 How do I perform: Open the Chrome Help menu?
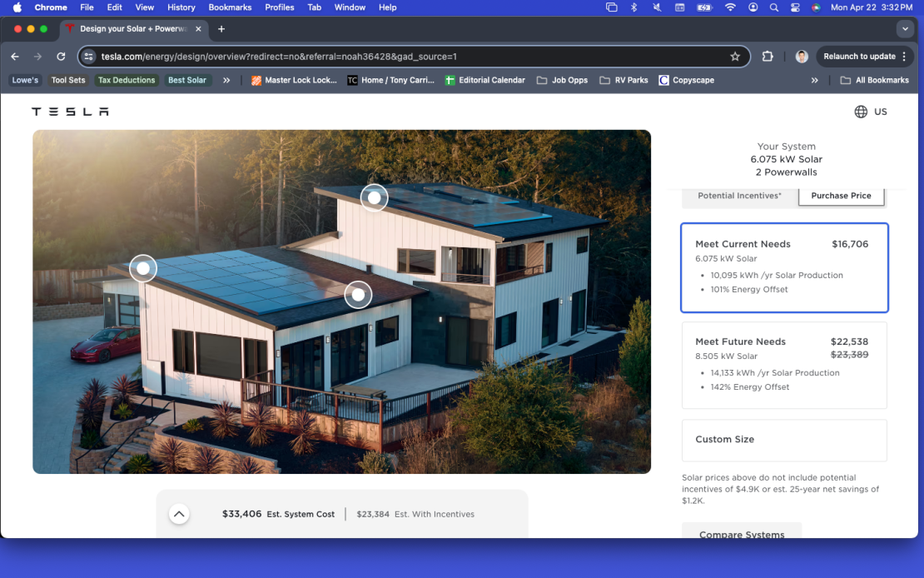pyautogui.click(x=388, y=7)
